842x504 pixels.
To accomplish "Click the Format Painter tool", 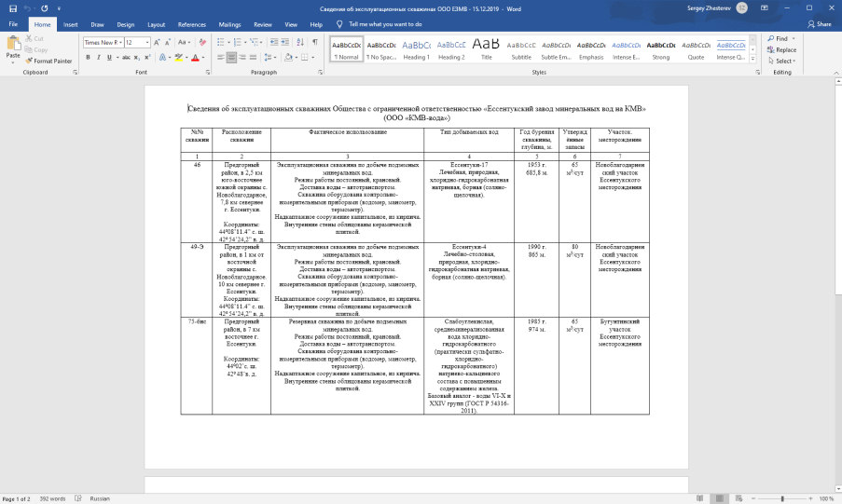I will 48,61.
